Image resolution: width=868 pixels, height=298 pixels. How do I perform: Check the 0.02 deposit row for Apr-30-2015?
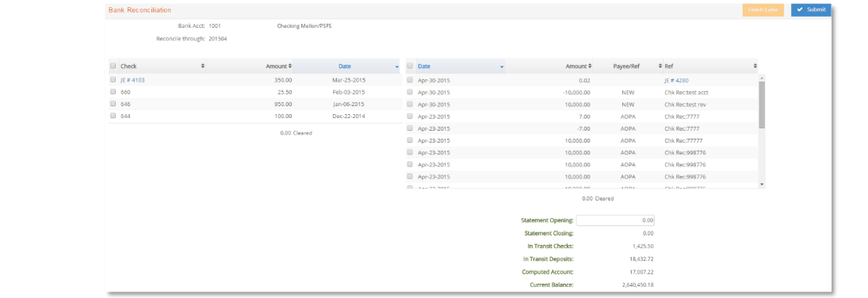click(410, 80)
